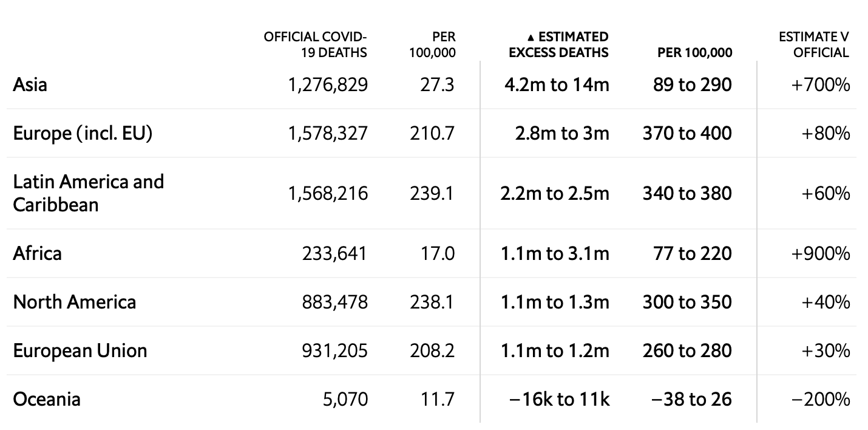868x430 pixels.
Task: Click the 370 to 400 per 100,000 cell
Action: [x=687, y=133]
